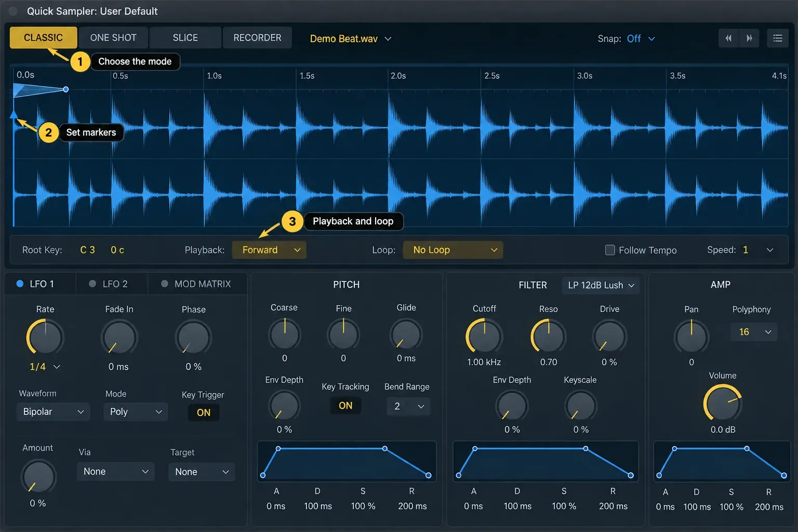The height and width of the screenshot is (532, 798).
Task: Select CLASSIC mode
Action: point(43,37)
